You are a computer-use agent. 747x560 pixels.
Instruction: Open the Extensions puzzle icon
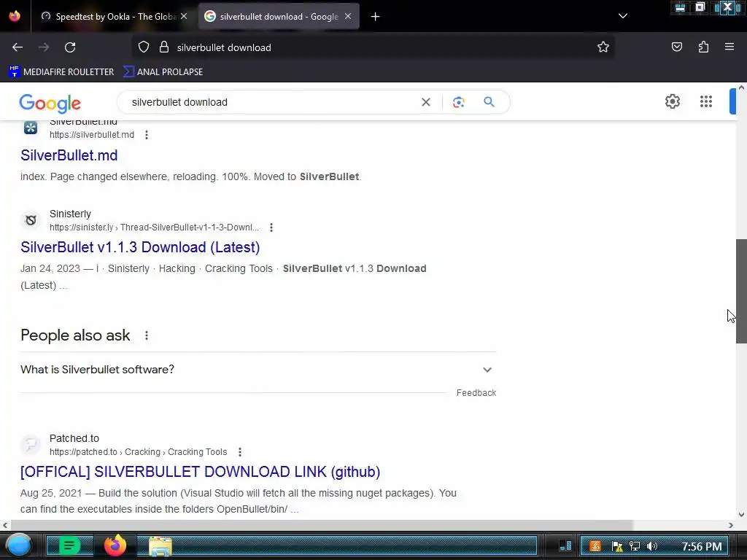click(703, 47)
